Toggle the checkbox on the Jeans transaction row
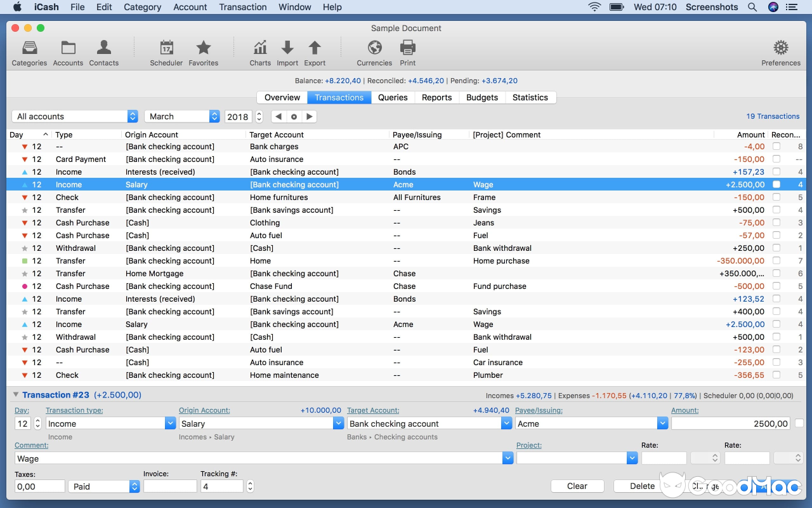The width and height of the screenshot is (812, 508). tap(777, 223)
